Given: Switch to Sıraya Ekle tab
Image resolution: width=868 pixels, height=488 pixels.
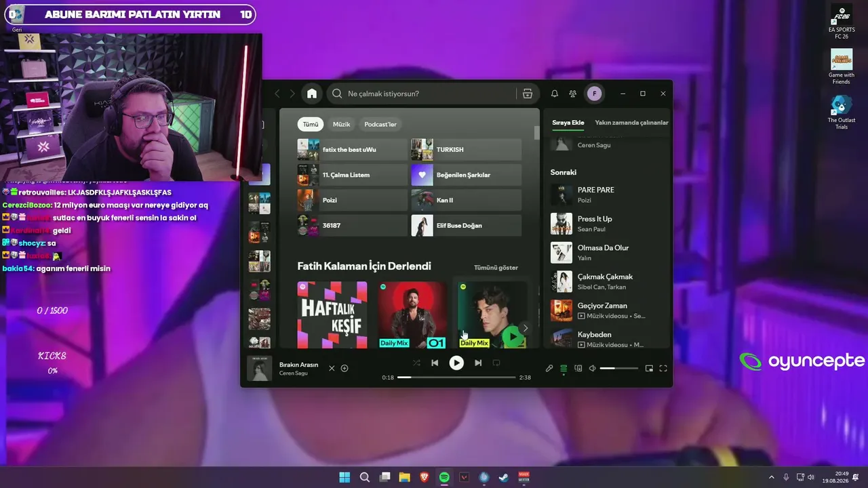Looking at the screenshot, I should pyautogui.click(x=568, y=123).
